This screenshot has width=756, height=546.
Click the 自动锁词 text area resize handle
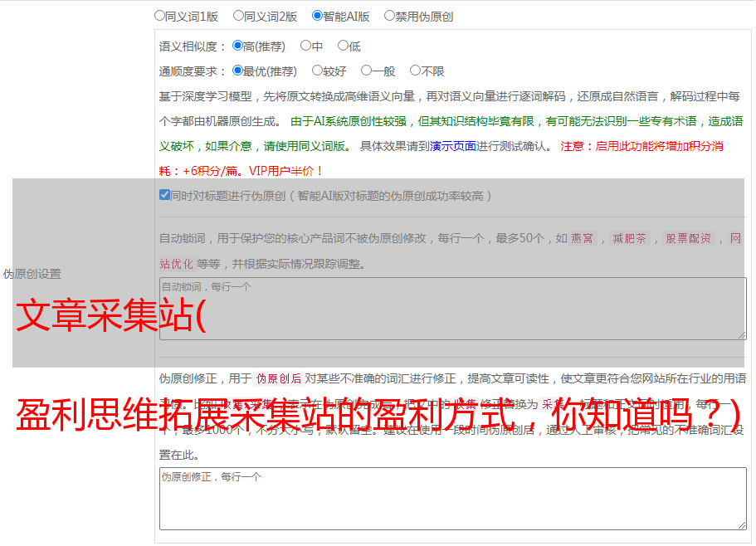click(742, 334)
